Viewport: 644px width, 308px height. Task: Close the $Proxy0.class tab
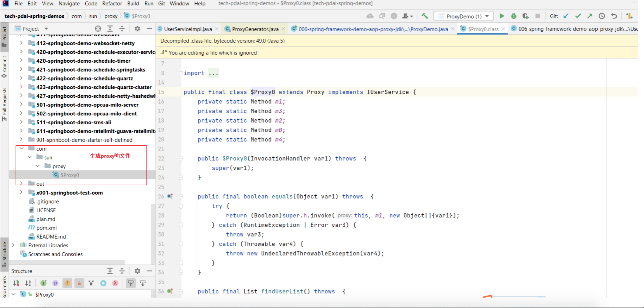(503, 29)
